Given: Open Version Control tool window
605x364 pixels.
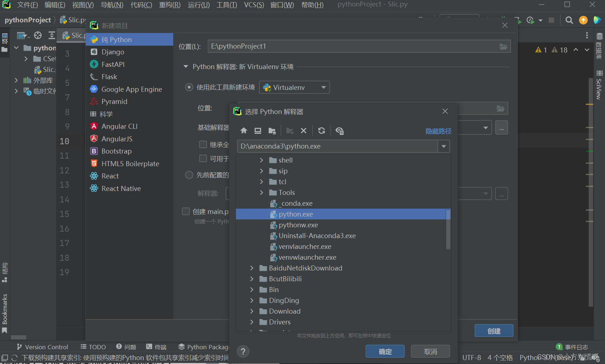Looking at the screenshot, I should coord(42,347).
